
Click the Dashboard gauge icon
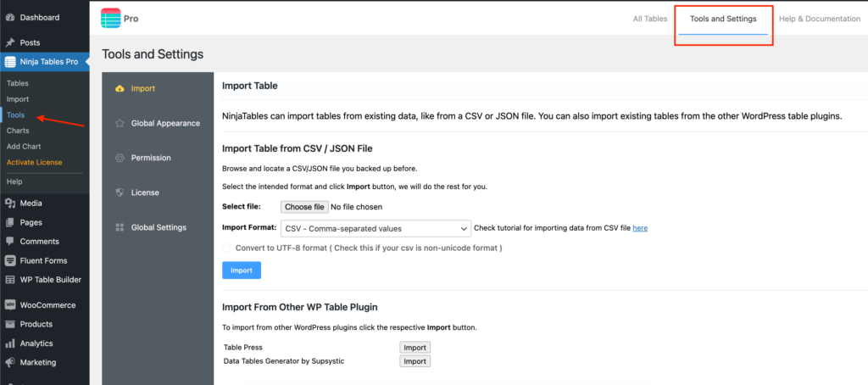10,18
